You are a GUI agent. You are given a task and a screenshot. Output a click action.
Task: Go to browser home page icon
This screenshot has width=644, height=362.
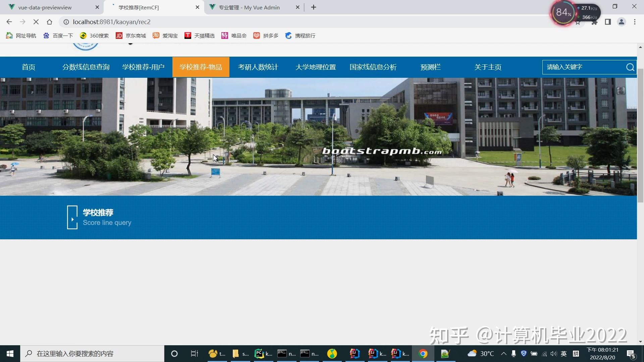pos(49,22)
